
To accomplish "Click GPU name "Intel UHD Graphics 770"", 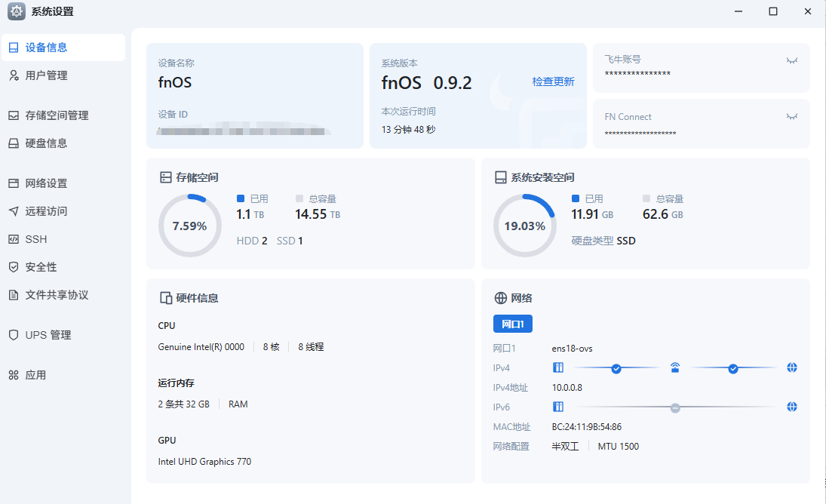I will pyautogui.click(x=204, y=462).
